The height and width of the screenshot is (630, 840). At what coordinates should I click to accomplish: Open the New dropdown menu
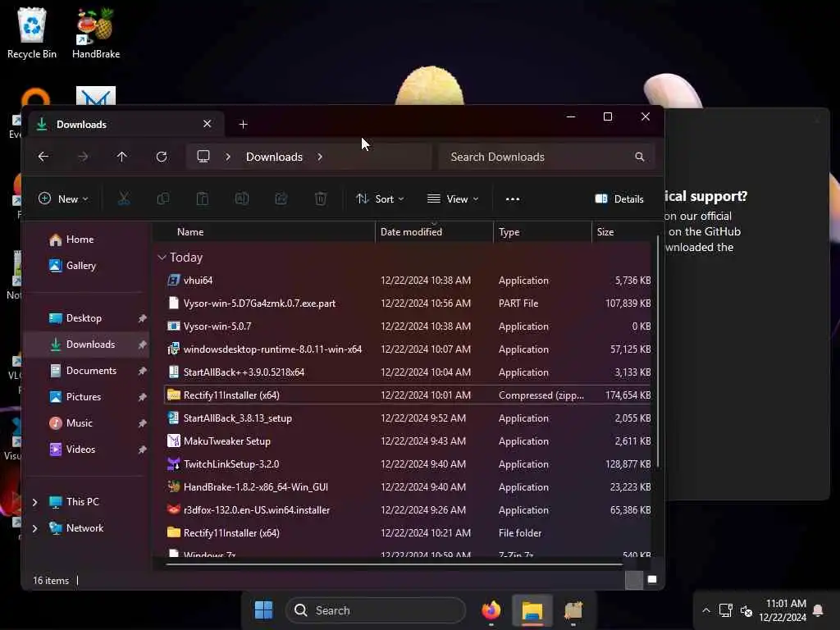point(63,199)
